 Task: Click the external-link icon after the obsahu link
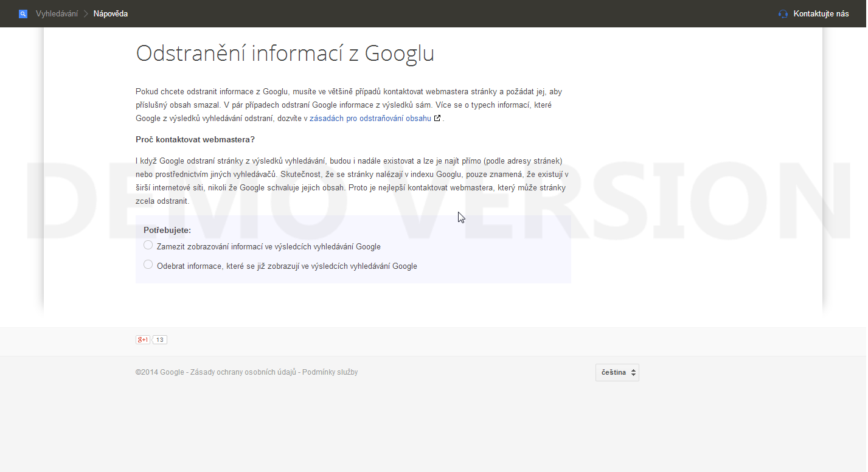(x=437, y=118)
